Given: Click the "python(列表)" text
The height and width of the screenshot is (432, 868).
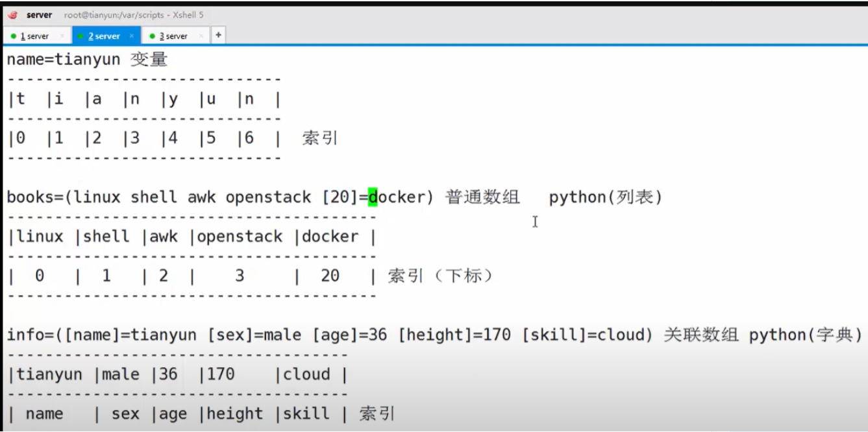Looking at the screenshot, I should [606, 197].
